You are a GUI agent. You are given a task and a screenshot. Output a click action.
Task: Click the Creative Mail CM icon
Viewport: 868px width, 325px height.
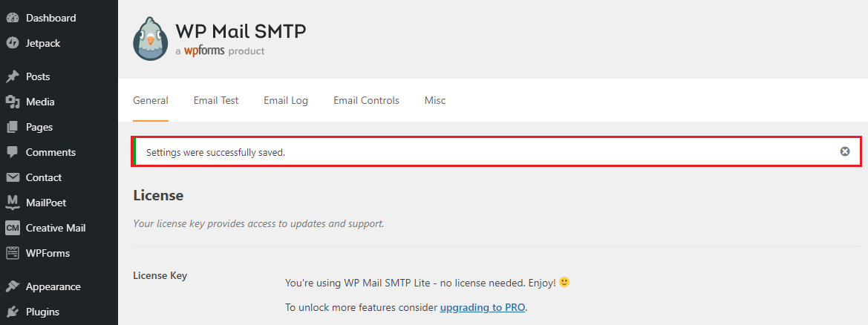pyautogui.click(x=13, y=228)
